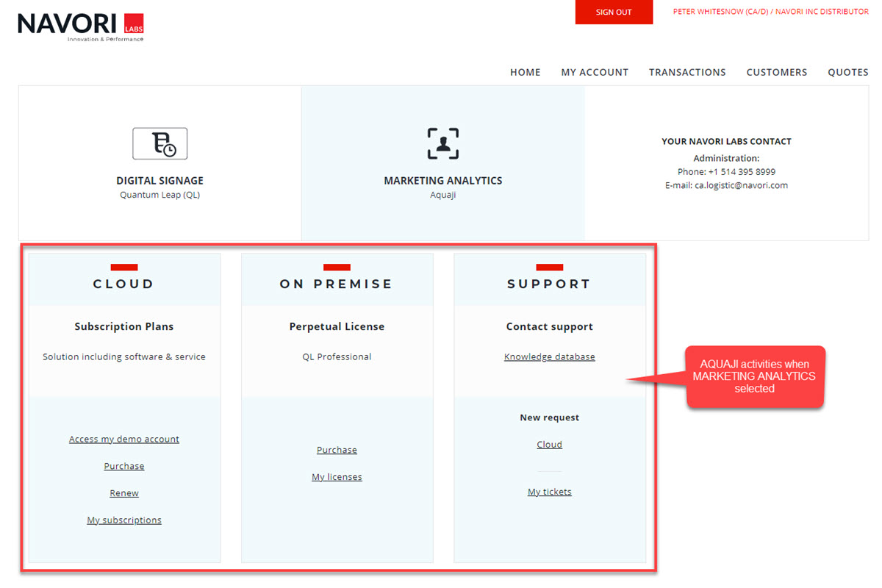This screenshot has height=588, width=882.
Task: Open the My Account menu
Action: [x=595, y=72]
